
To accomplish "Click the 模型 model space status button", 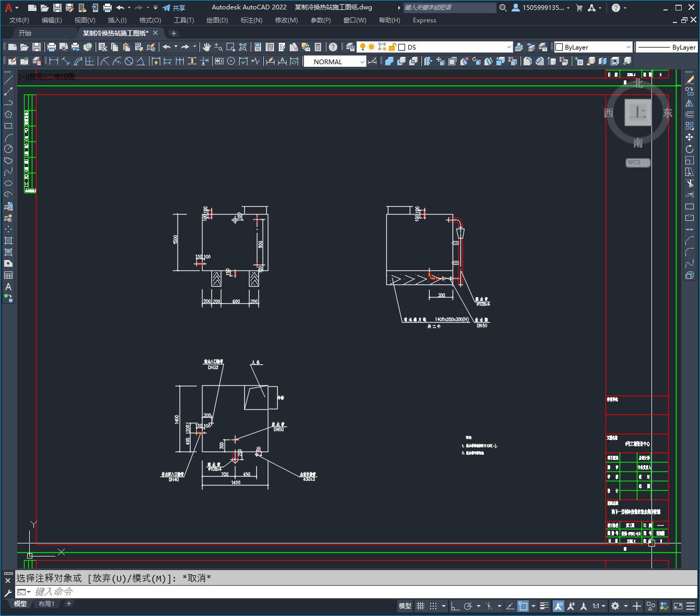I will coord(405,606).
